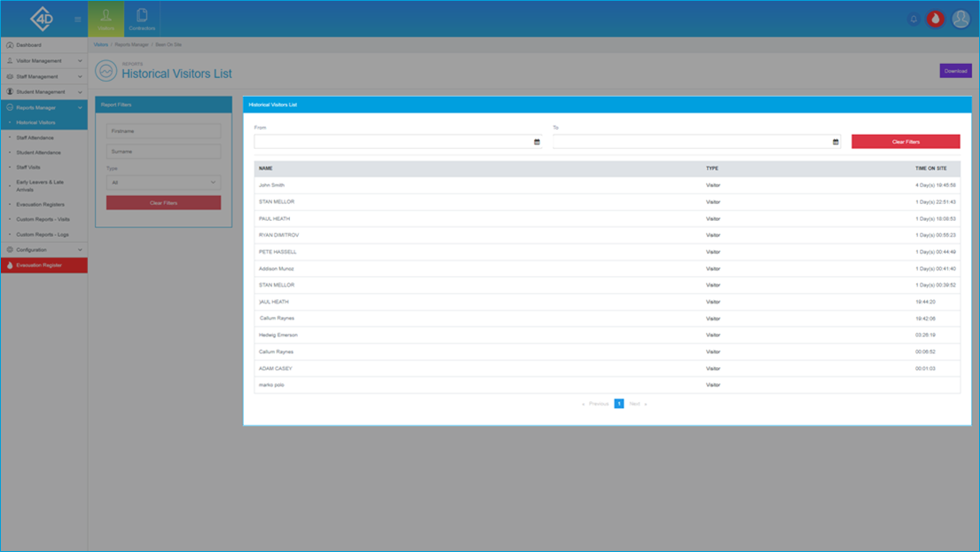The width and height of the screenshot is (980, 552).
Task: Click the To date field
Action: (x=696, y=142)
